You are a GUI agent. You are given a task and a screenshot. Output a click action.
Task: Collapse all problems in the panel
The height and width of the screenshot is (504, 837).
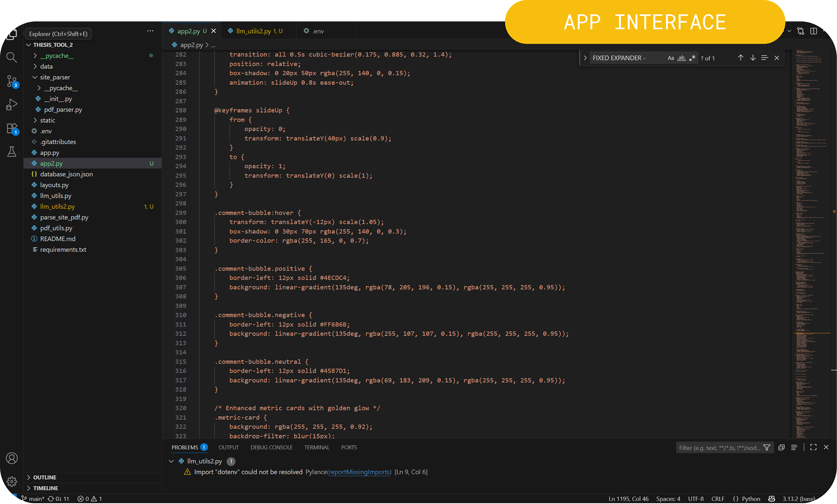(781, 448)
